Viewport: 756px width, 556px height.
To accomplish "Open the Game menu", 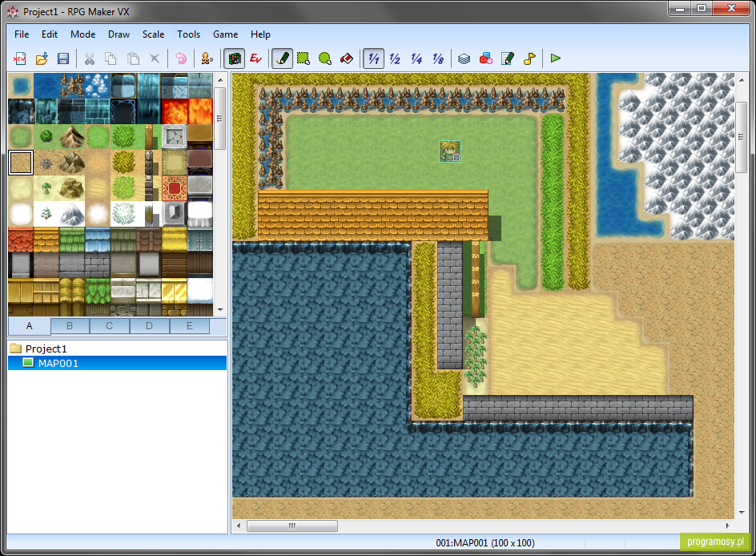I will tap(226, 34).
